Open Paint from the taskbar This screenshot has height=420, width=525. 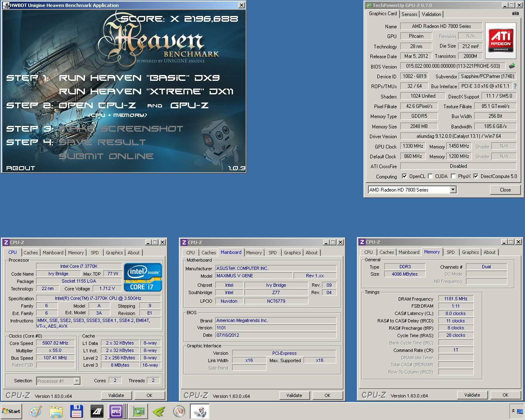36,411
